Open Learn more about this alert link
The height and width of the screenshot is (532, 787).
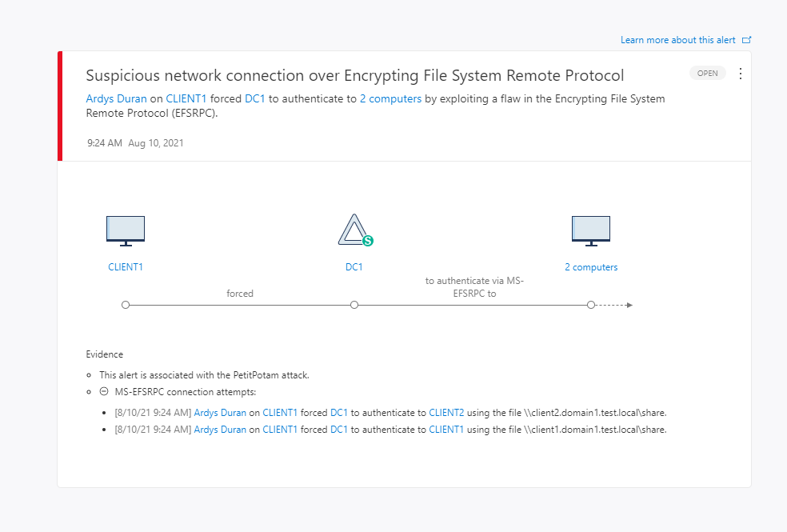(x=677, y=40)
